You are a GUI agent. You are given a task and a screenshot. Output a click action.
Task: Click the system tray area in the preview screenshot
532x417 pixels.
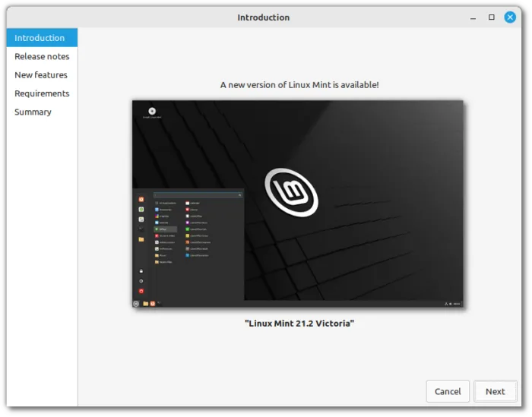click(x=451, y=304)
